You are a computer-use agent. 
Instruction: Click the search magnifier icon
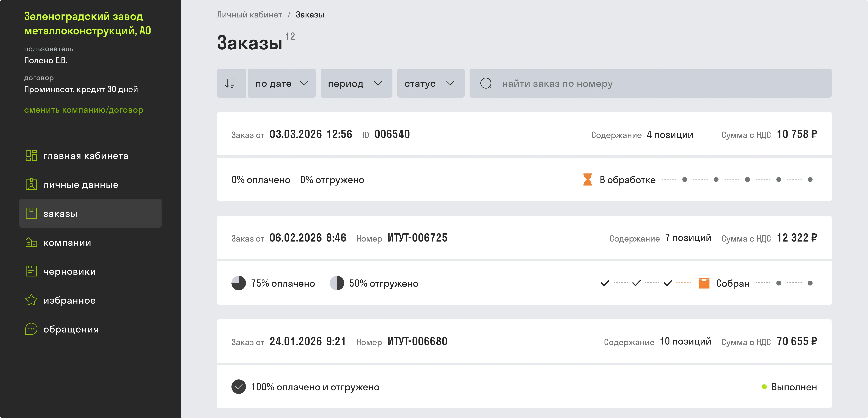tap(486, 83)
